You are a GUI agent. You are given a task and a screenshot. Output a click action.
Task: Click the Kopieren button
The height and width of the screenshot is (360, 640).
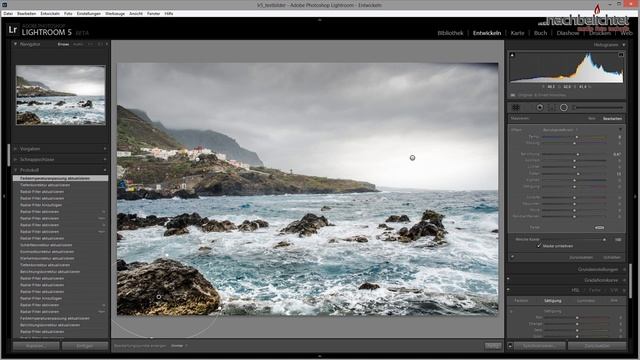[36, 346]
